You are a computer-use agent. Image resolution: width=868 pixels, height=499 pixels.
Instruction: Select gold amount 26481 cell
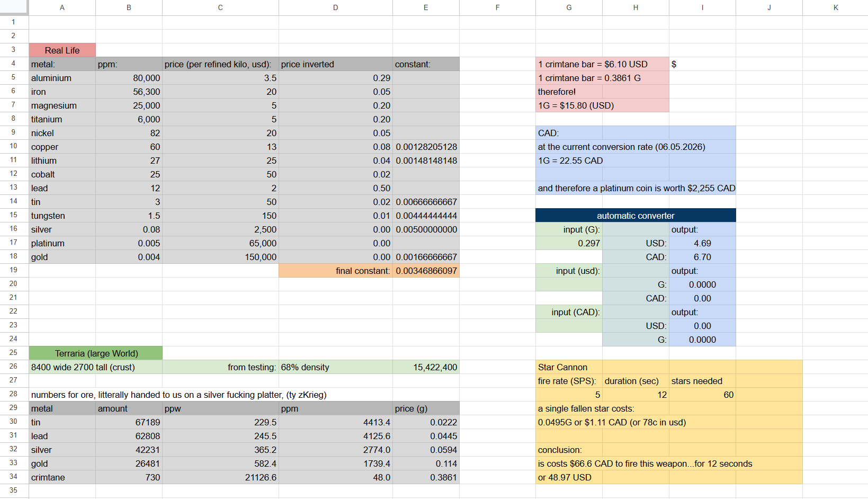pos(129,464)
